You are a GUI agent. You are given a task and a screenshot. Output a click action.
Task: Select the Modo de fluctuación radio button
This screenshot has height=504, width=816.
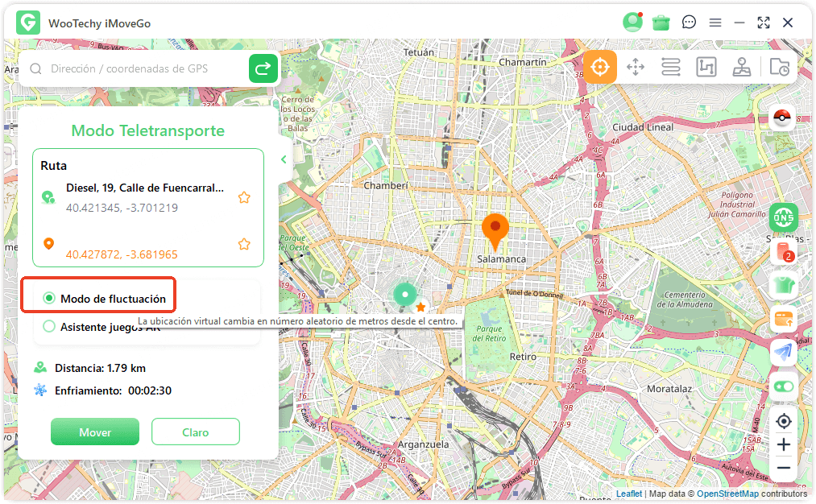click(50, 299)
